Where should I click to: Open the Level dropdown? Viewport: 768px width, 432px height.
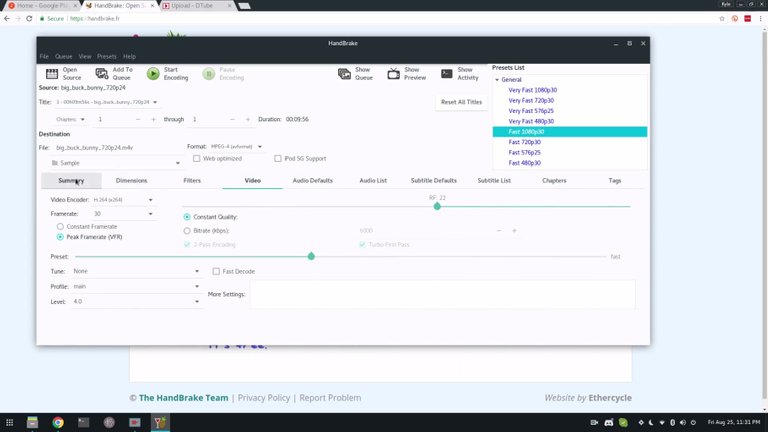point(136,301)
